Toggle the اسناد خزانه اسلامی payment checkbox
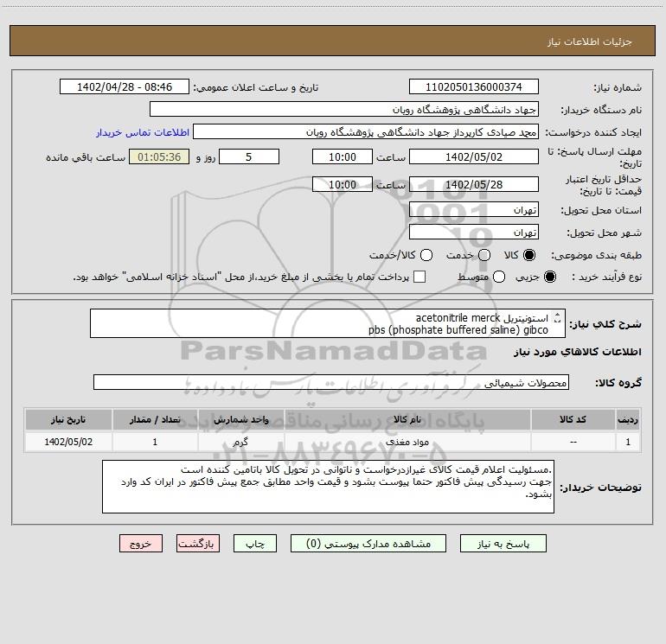The image size is (666, 644). pos(419,277)
